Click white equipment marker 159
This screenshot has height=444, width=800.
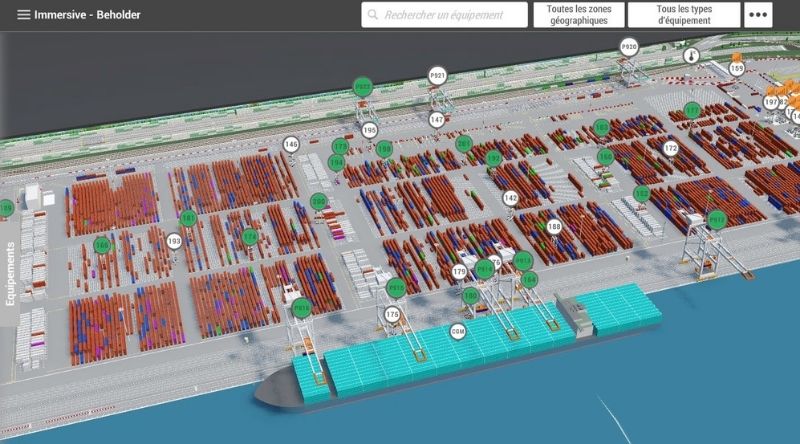point(737,69)
